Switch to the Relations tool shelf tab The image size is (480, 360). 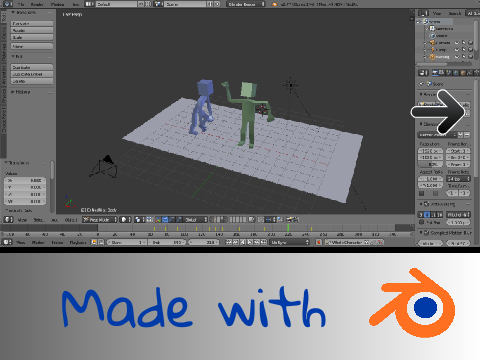(x=4, y=51)
